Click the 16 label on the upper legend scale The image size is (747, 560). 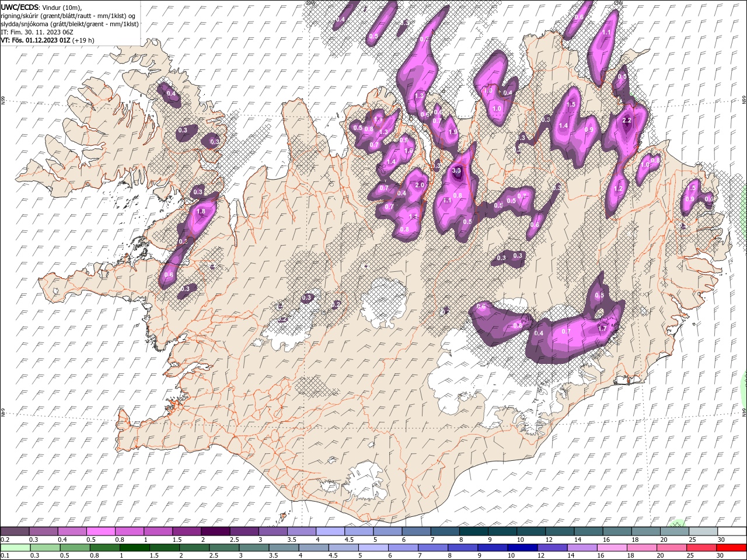(x=606, y=540)
